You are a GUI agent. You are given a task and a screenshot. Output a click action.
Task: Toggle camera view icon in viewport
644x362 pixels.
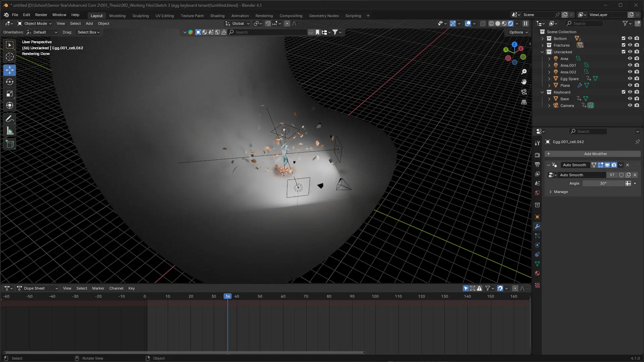(x=524, y=92)
